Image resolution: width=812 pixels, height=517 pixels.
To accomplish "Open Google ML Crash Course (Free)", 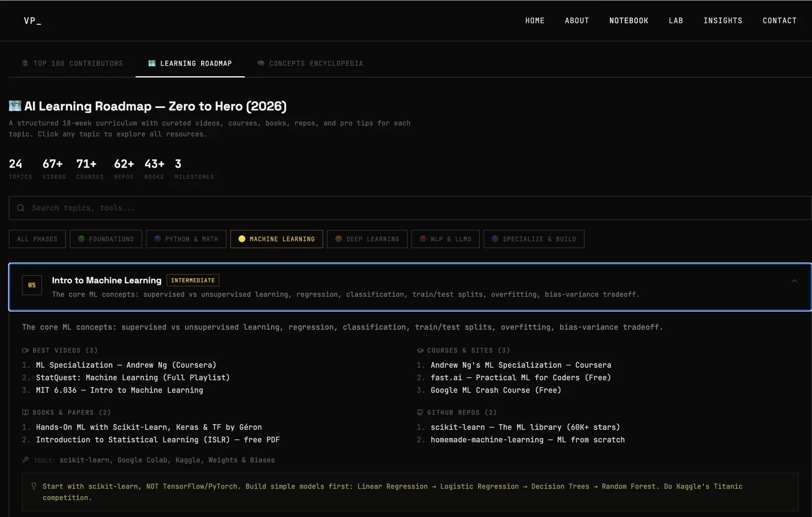I will [496, 390].
